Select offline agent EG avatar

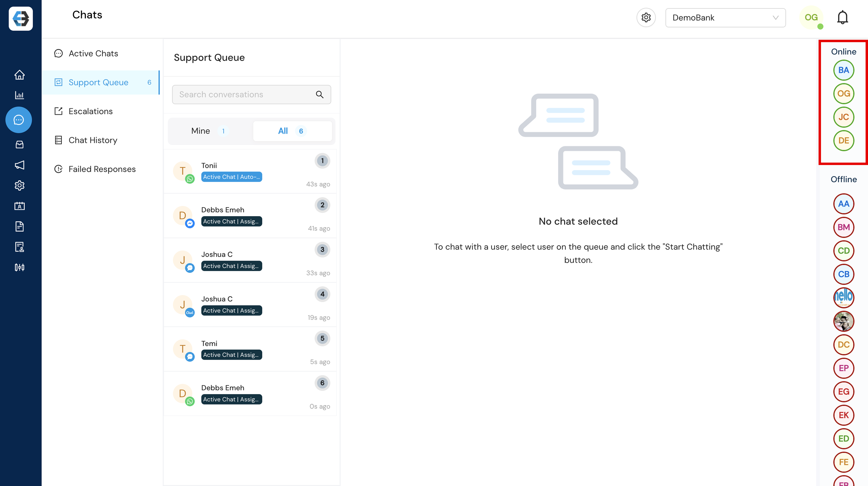(x=843, y=392)
